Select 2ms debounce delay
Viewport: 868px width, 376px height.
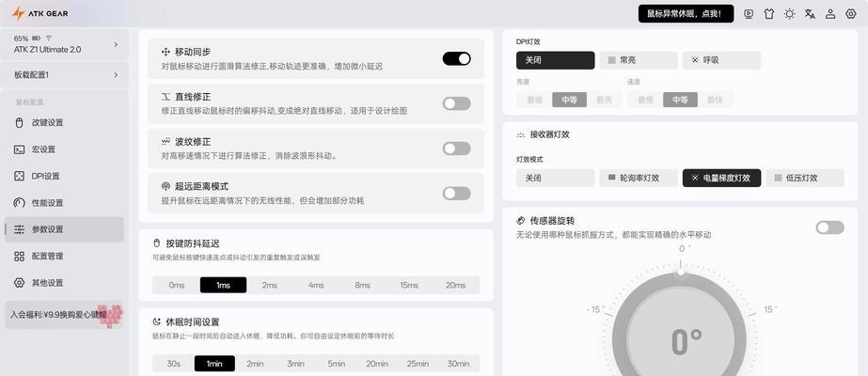coord(270,286)
